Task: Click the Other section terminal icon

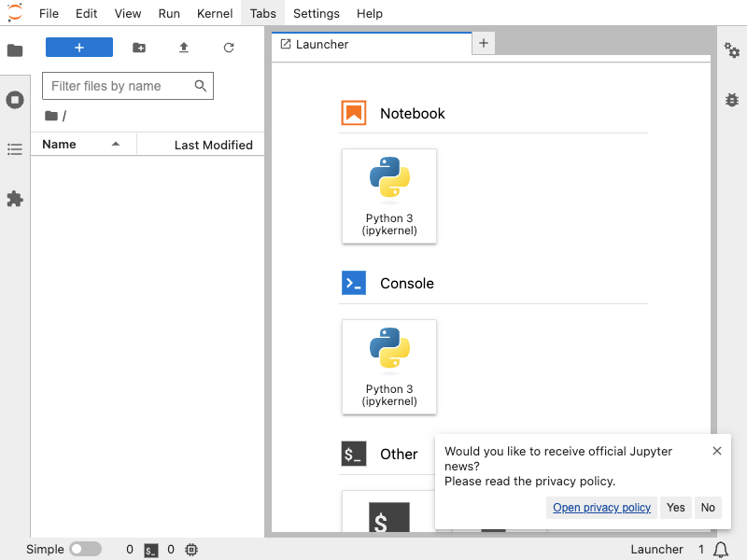Action: 354,454
